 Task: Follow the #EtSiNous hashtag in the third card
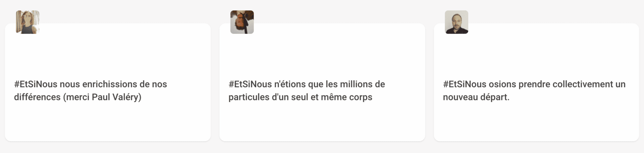click(x=465, y=84)
